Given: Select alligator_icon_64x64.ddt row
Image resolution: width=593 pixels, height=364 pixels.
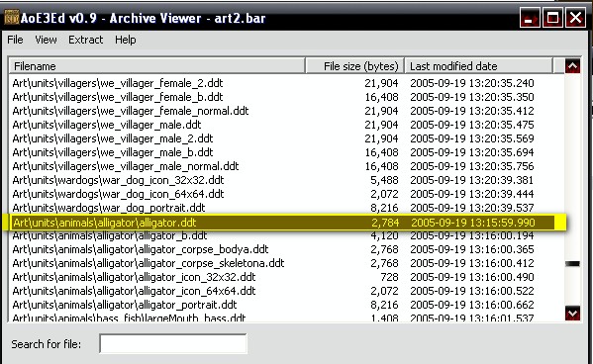Looking at the screenshot, I should 286,291.
